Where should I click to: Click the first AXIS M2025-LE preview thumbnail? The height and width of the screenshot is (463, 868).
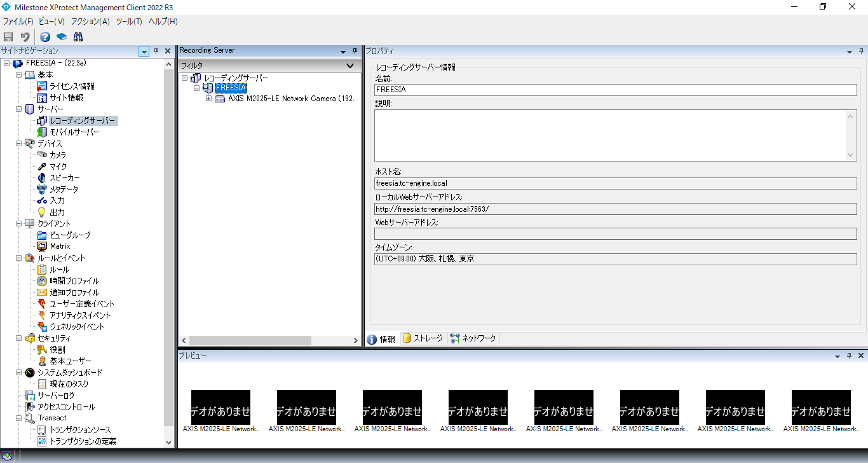[x=220, y=407]
